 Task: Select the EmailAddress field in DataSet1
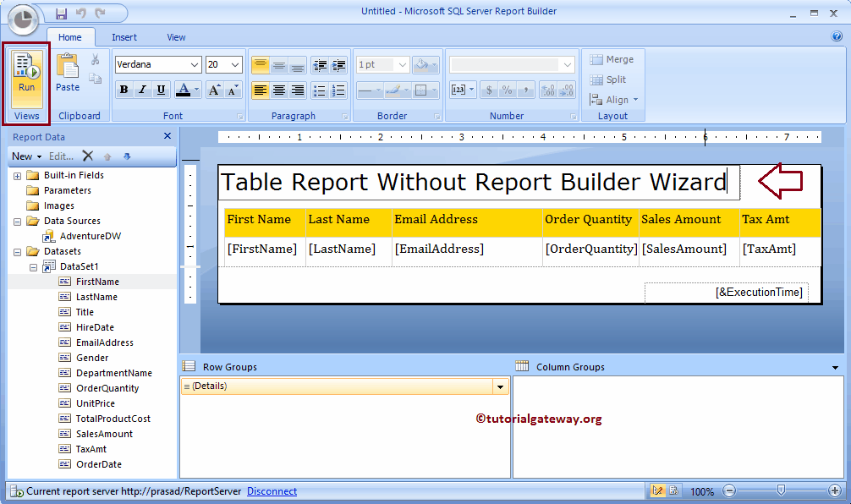coord(104,342)
